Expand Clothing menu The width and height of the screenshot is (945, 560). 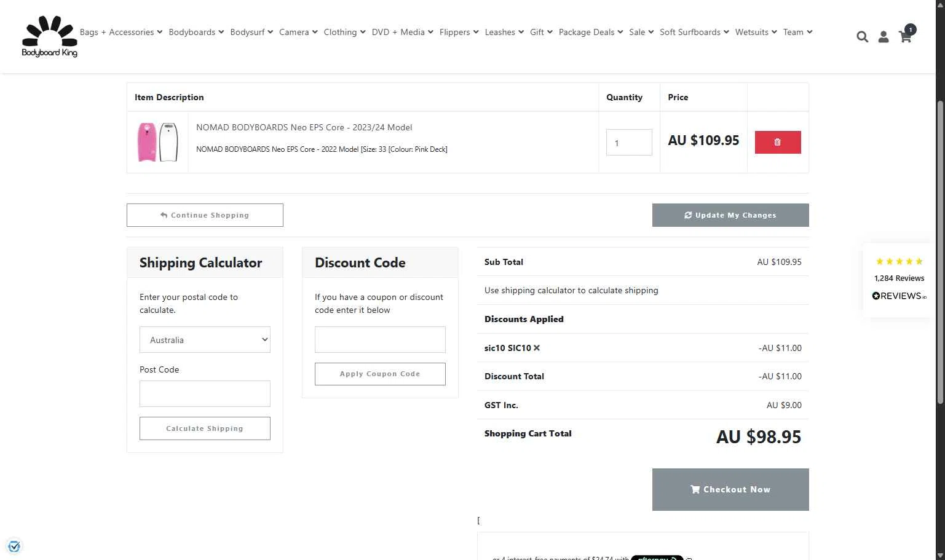[344, 32]
